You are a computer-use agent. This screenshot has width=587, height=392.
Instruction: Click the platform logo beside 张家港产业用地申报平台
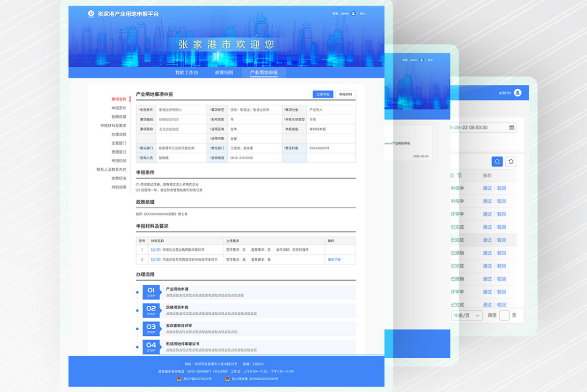click(x=91, y=14)
